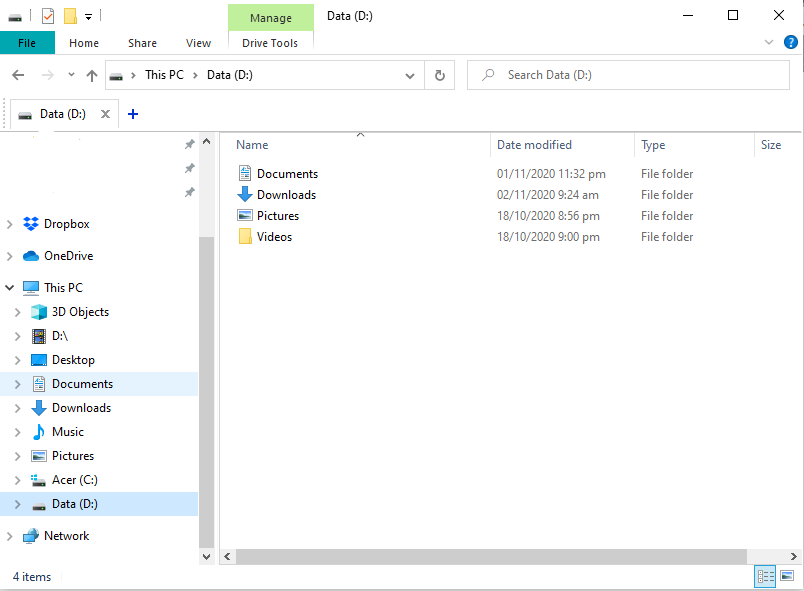
Task: Click the New folder quick access icon
Action: click(70, 16)
